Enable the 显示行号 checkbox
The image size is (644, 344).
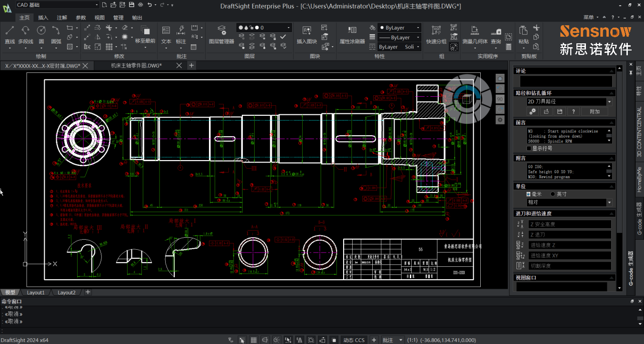(529, 148)
